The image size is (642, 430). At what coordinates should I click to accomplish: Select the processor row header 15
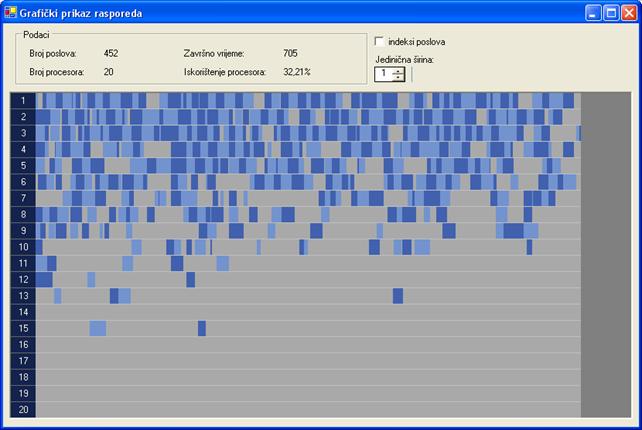pos(23,328)
